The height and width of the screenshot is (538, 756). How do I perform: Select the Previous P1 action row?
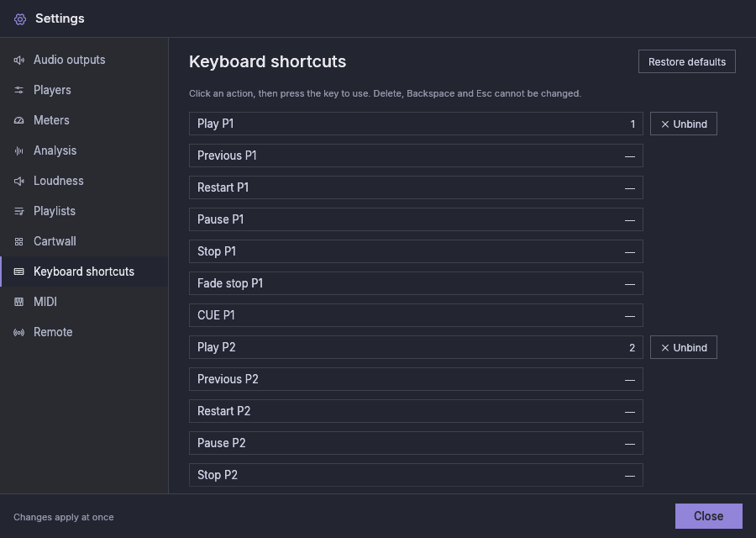click(416, 156)
